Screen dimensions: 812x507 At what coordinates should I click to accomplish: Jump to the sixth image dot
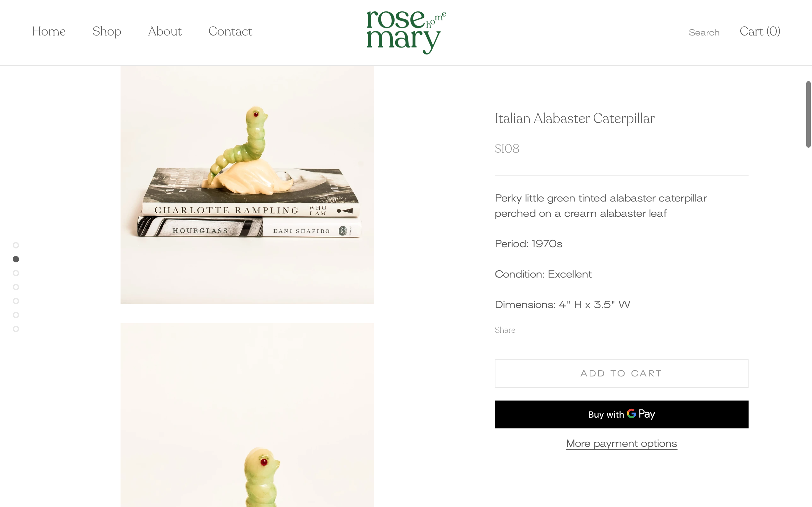coord(16,315)
